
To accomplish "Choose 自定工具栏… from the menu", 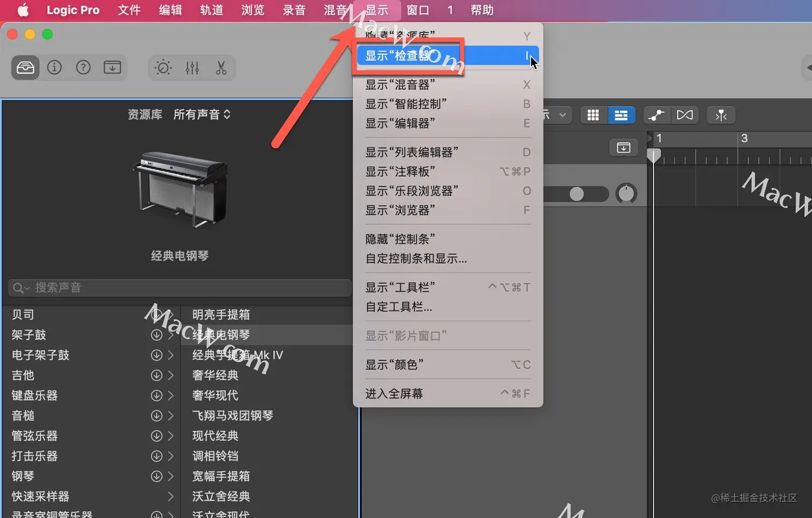I will coord(447,307).
